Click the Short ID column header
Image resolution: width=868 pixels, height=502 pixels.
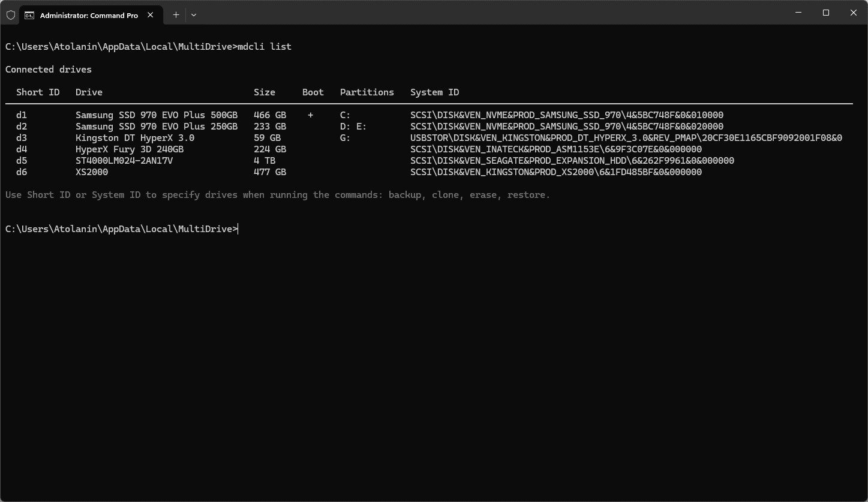pos(38,92)
